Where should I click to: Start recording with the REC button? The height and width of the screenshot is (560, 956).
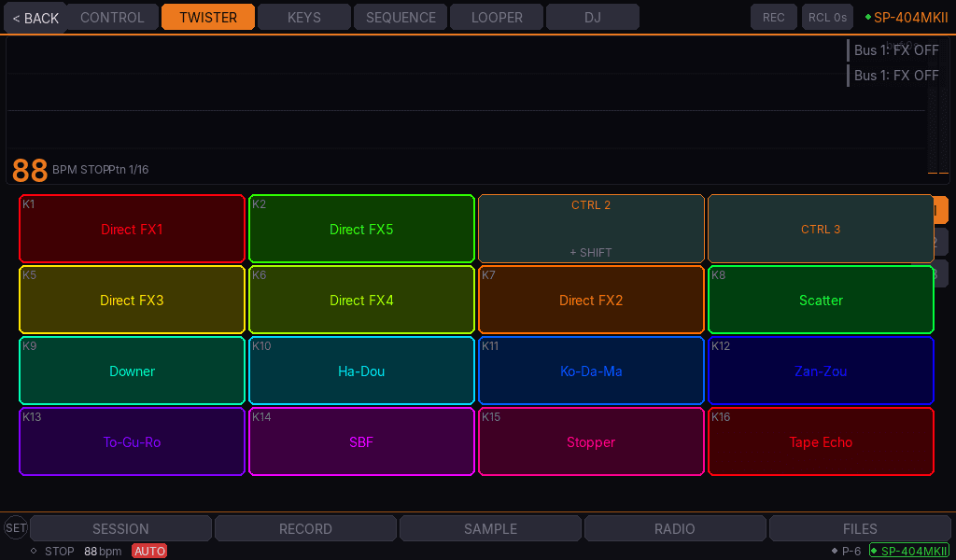point(774,17)
